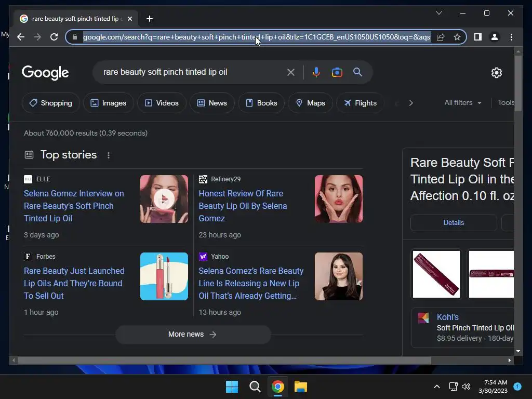Click the scroll down arrow on vertical scrollbar
Image resolution: width=532 pixels, height=399 pixels.
518,351
